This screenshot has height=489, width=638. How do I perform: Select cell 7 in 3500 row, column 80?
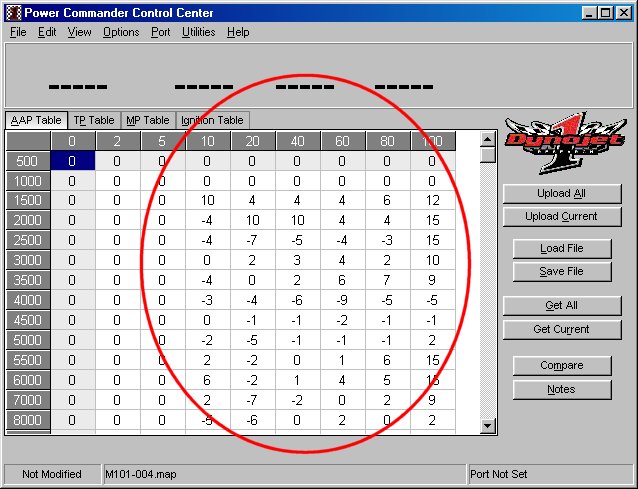(387, 280)
